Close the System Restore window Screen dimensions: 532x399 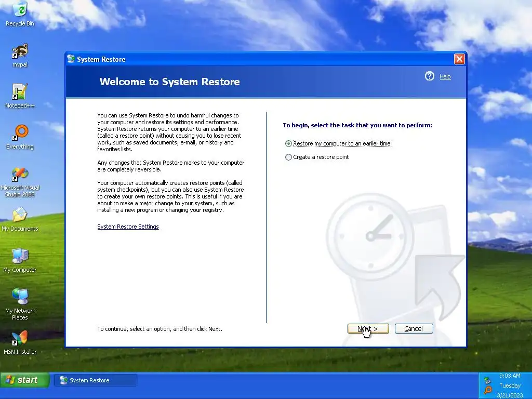459,59
